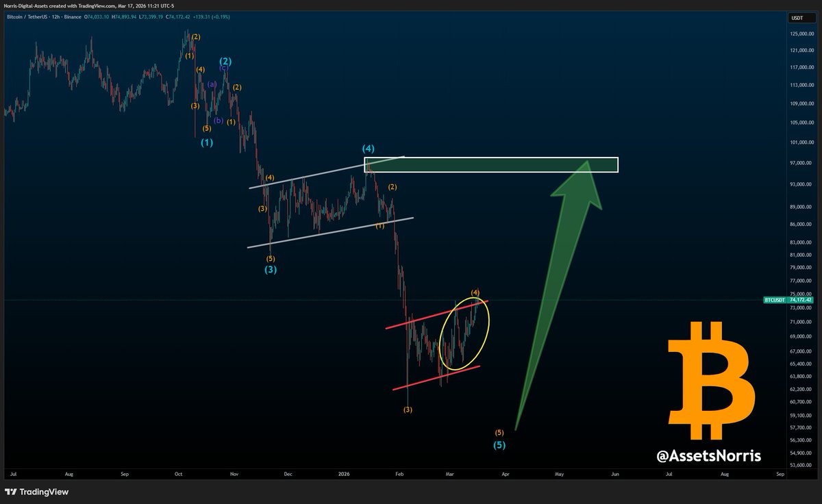
Task: Click the Oct label on the time axis
Action: pos(178,473)
